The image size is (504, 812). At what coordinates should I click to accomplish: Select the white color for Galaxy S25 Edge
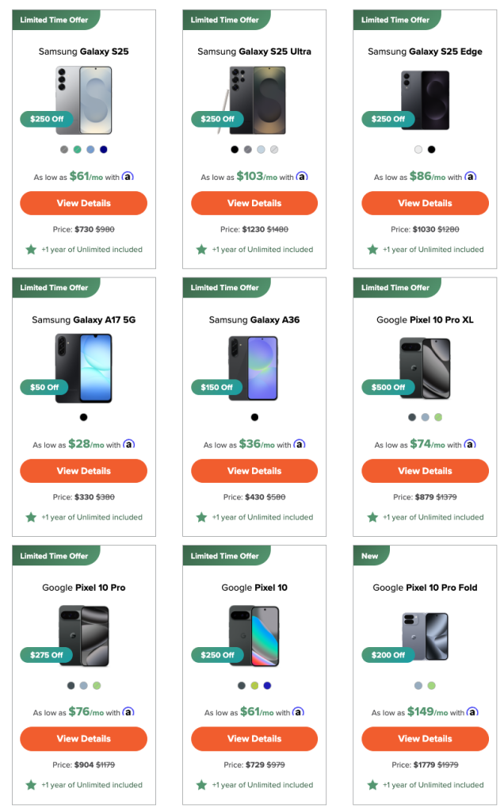[x=418, y=149]
